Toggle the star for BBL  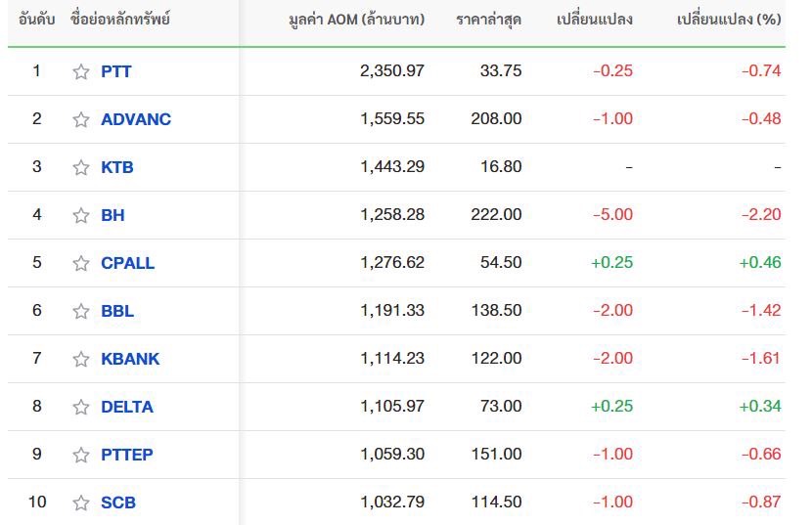tap(81, 311)
